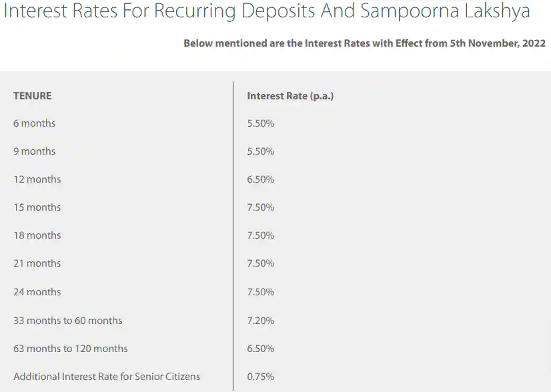
Task: Click the 24 months tenure label
Action: [37, 292]
